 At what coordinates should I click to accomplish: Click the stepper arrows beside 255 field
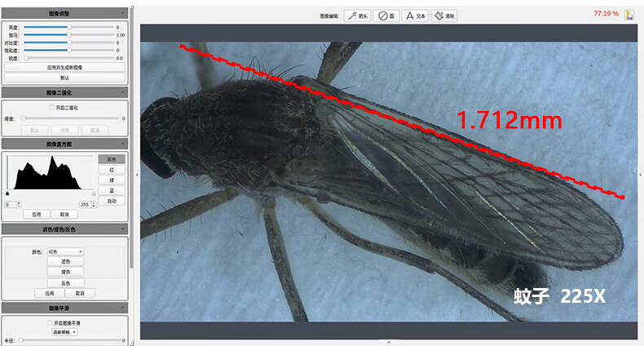(x=94, y=204)
